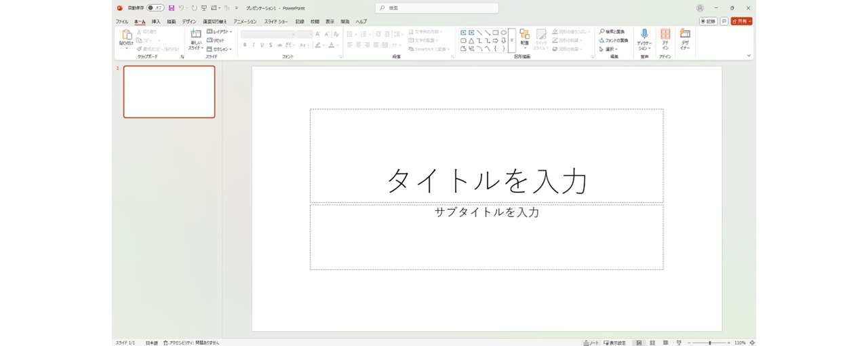Image resolution: width=868 pixels, height=346 pixels.
Task: Click the text highlight color pen
Action: click(x=317, y=45)
